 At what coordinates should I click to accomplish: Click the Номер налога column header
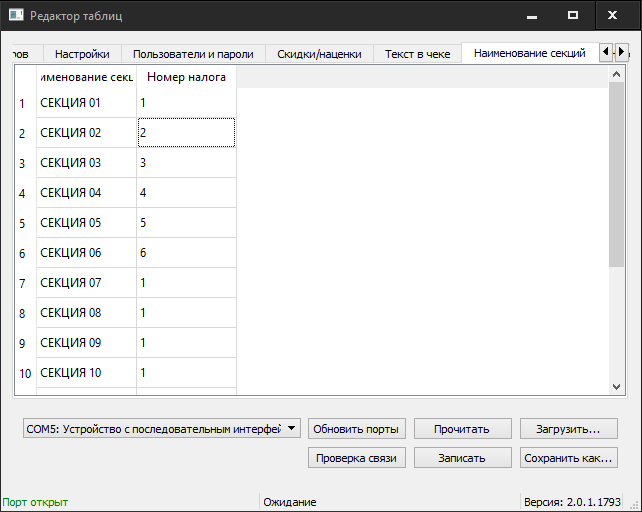tap(186, 77)
